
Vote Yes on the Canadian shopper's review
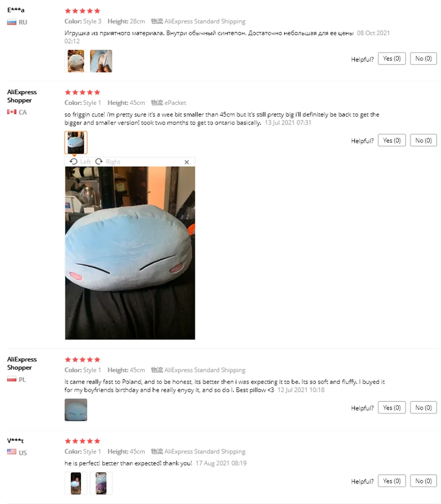[391, 140]
